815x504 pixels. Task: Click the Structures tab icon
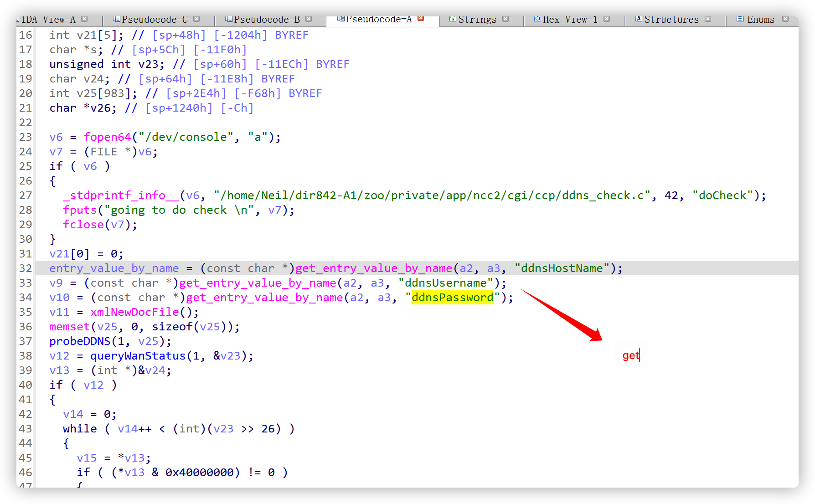point(639,19)
